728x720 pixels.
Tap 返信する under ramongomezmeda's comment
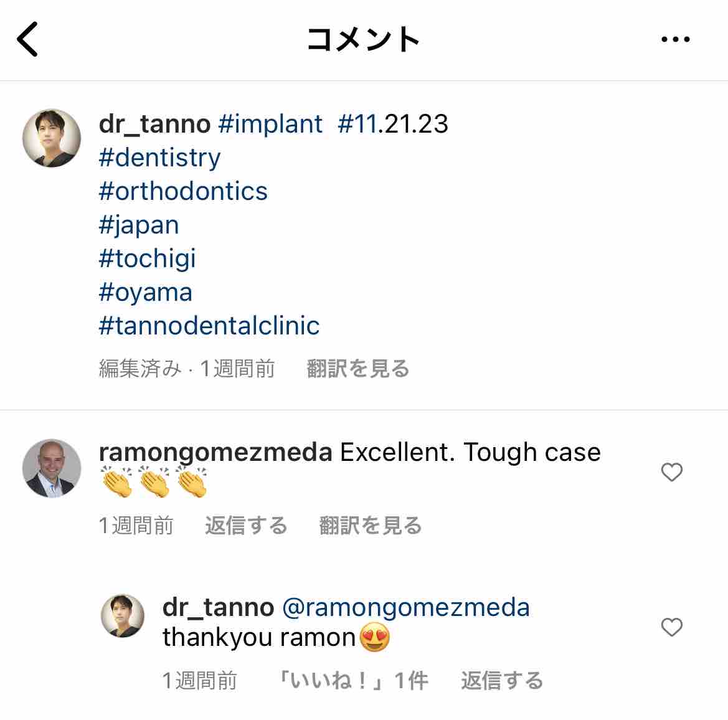click(246, 526)
